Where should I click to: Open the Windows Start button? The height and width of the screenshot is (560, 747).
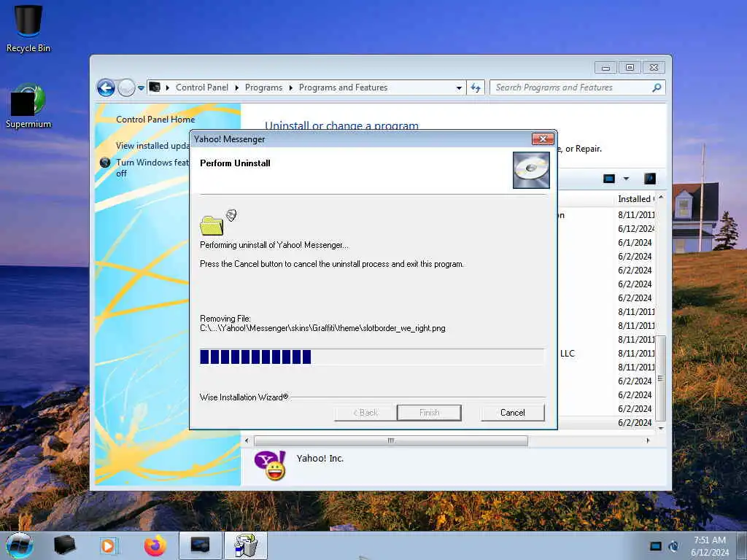click(x=20, y=545)
